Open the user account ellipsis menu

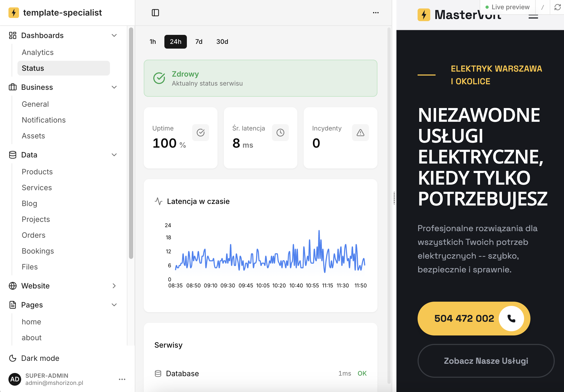122,379
